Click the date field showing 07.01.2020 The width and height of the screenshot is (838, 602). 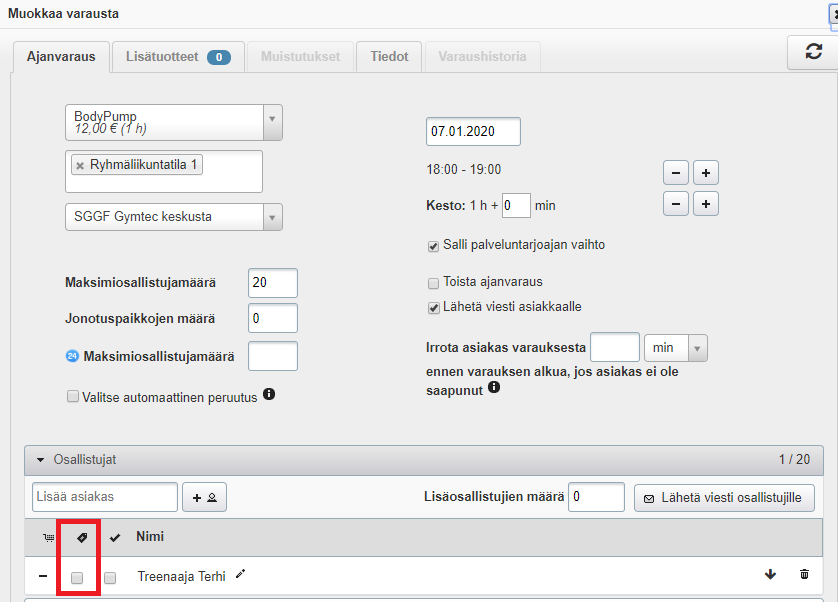click(473, 131)
